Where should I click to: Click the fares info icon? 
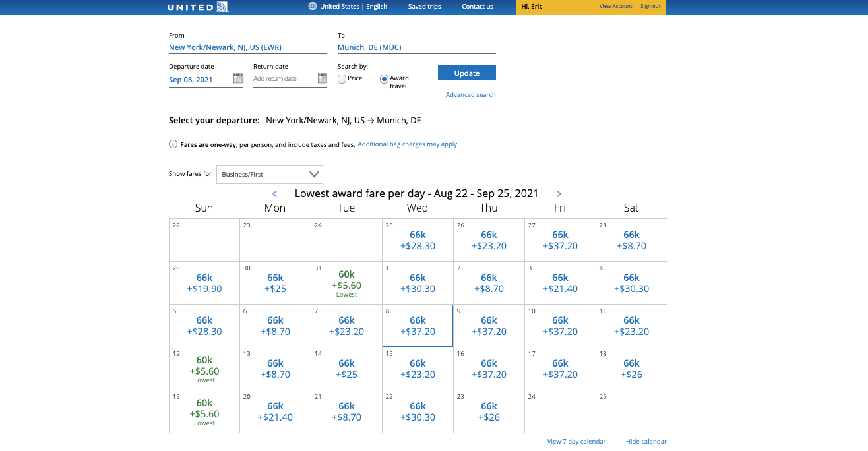[x=173, y=144]
